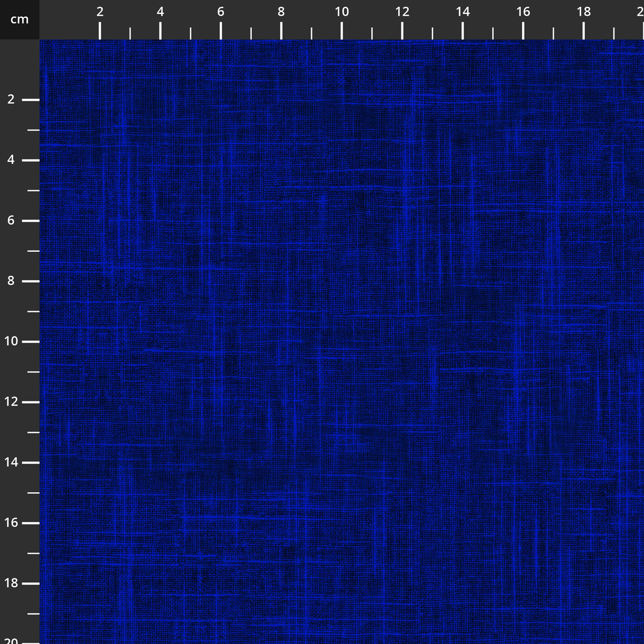The height and width of the screenshot is (644, 644).
Task: Click the 2 on the left ruler
Action: (x=11, y=100)
